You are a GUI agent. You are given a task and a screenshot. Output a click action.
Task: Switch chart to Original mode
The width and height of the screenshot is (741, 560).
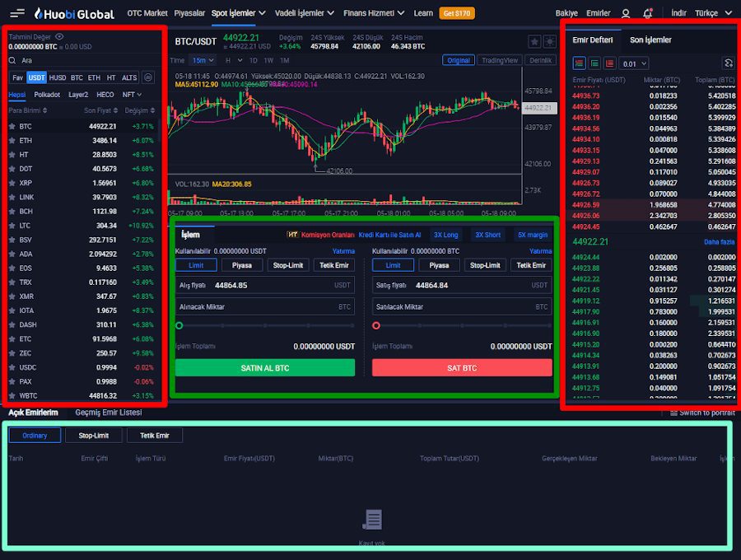point(459,60)
